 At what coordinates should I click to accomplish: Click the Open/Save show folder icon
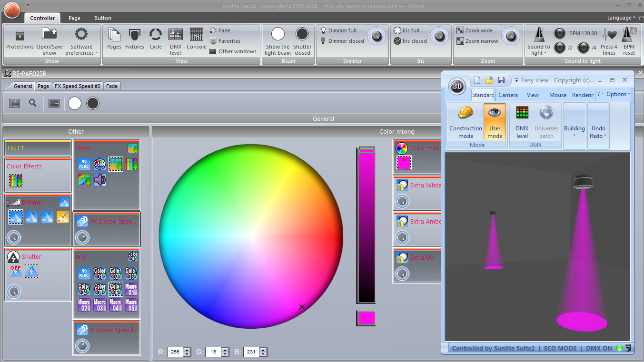click(x=50, y=34)
